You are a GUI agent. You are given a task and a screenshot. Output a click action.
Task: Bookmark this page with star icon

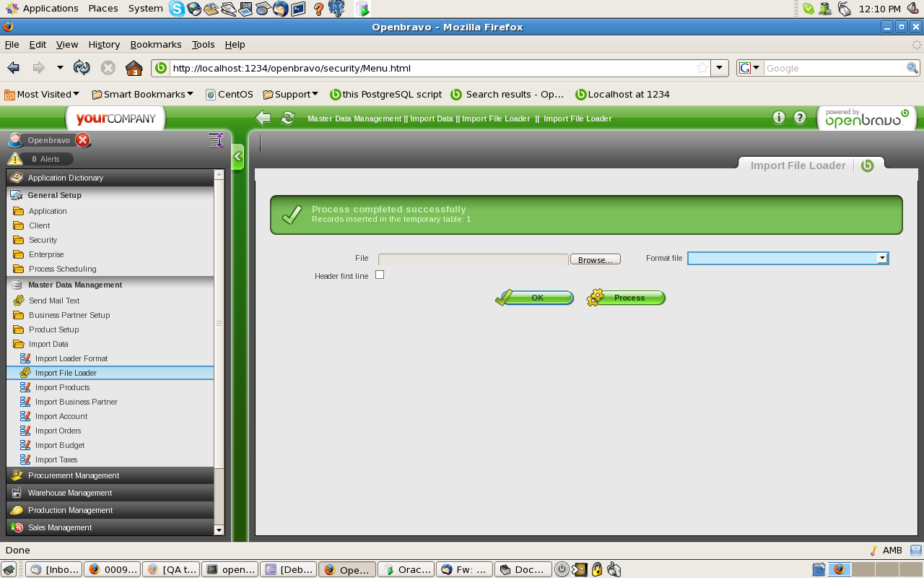tap(702, 68)
